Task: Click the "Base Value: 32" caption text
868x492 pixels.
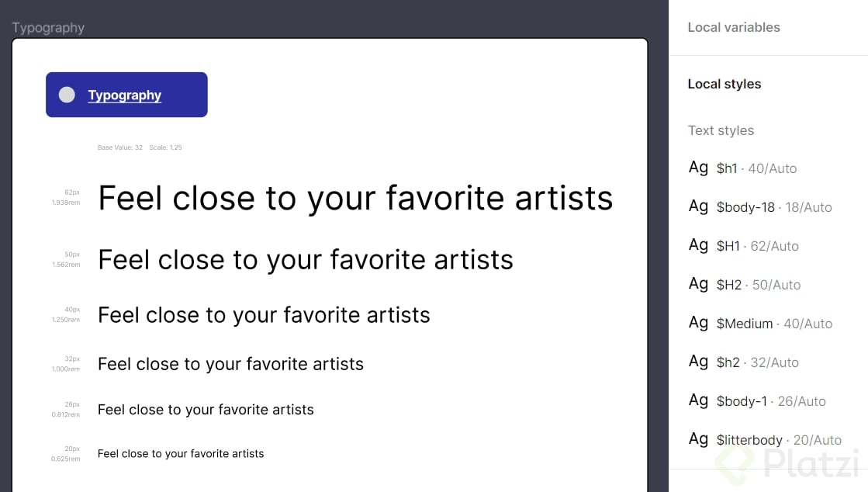Action: pos(120,147)
